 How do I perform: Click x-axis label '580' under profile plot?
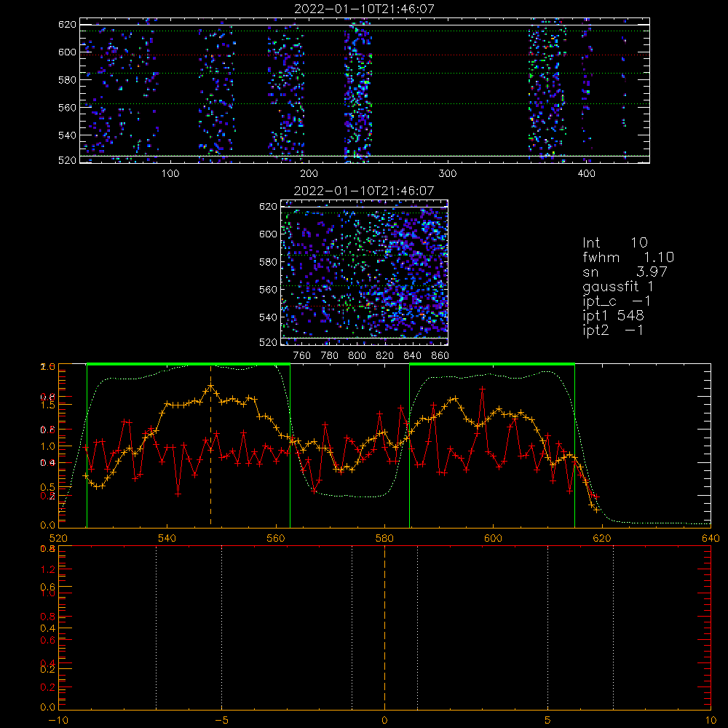pos(385,538)
